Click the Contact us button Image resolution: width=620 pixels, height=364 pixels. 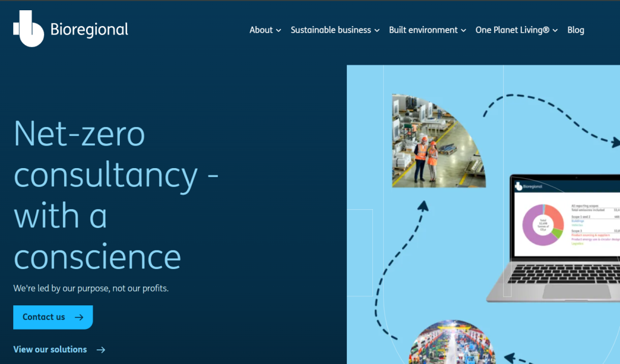[x=53, y=317]
